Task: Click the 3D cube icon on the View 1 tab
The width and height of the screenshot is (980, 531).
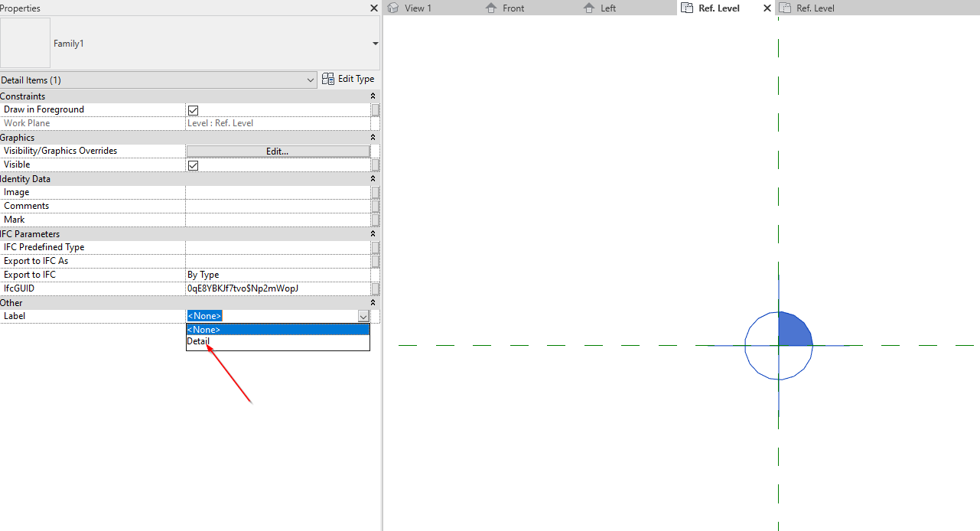Action: [392, 8]
